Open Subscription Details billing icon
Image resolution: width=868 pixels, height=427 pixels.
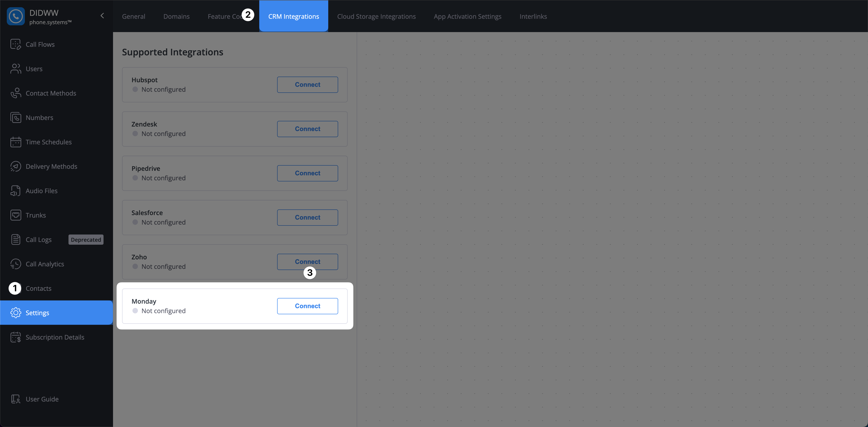16,337
